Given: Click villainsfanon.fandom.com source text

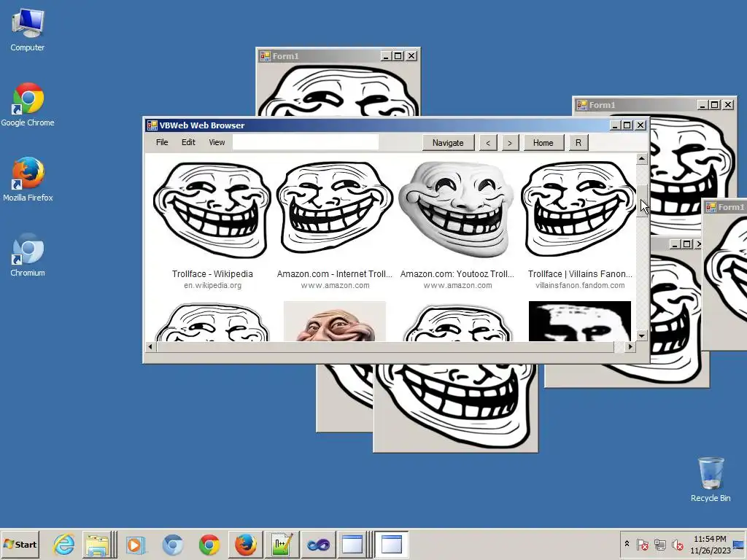Looking at the screenshot, I should click(x=580, y=285).
